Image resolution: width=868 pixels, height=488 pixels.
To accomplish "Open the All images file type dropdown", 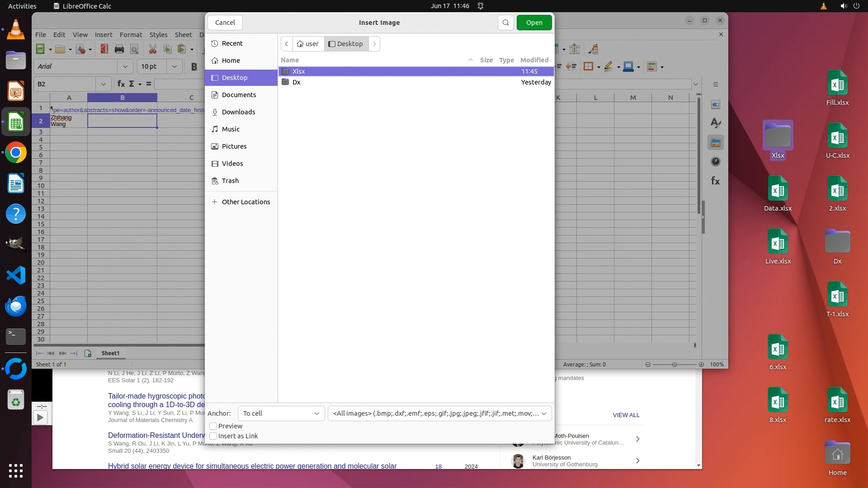I will (x=439, y=413).
